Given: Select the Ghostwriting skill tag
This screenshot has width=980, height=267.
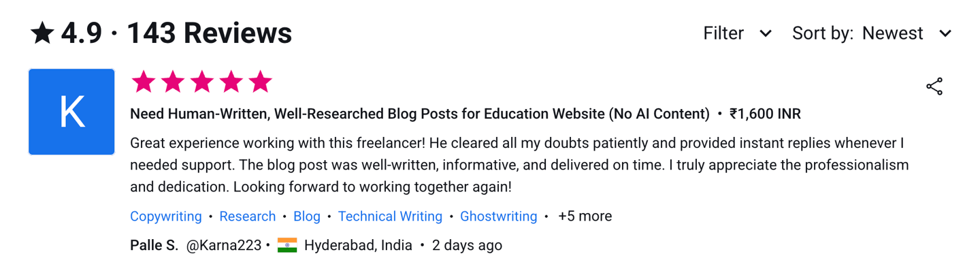Looking at the screenshot, I should point(499,216).
